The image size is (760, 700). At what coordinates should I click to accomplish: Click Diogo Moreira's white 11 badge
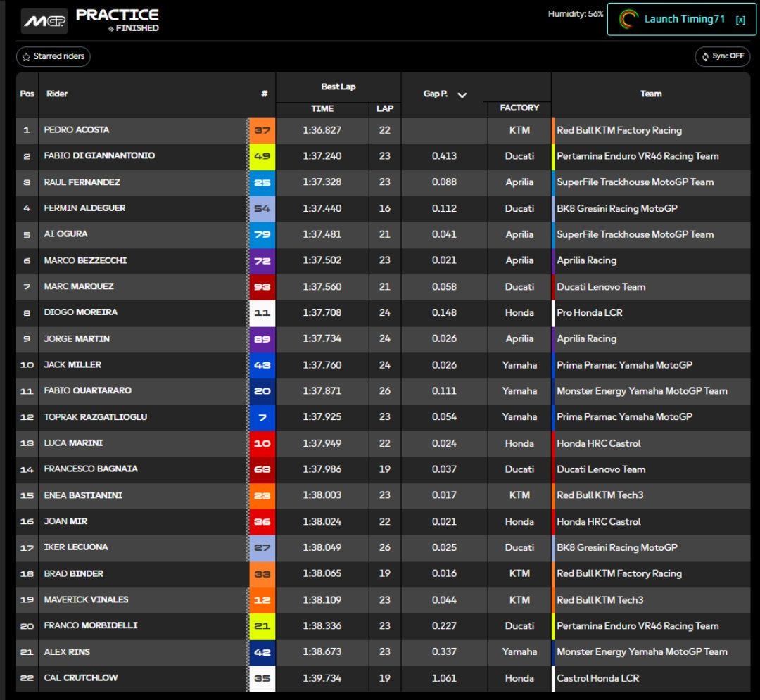pos(262,312)
